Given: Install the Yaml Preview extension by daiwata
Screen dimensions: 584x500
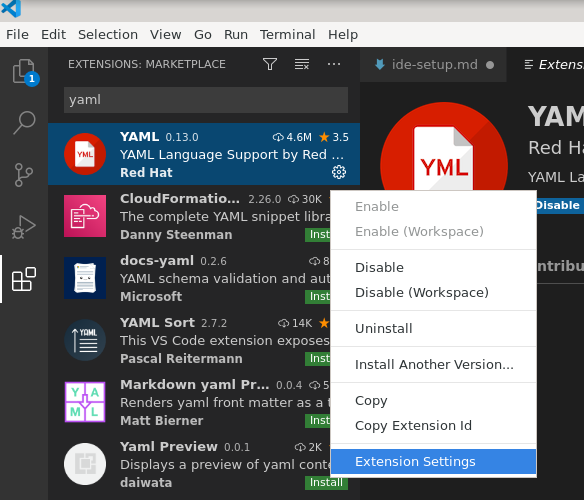Looking at the screenshot, I should pos(326,482).
